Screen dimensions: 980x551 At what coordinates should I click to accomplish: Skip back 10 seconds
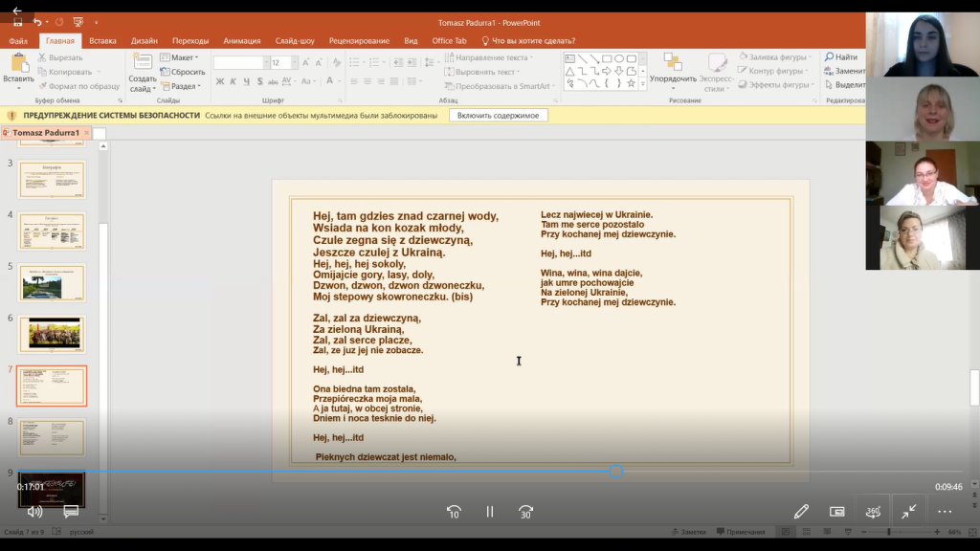pos(454,512)
